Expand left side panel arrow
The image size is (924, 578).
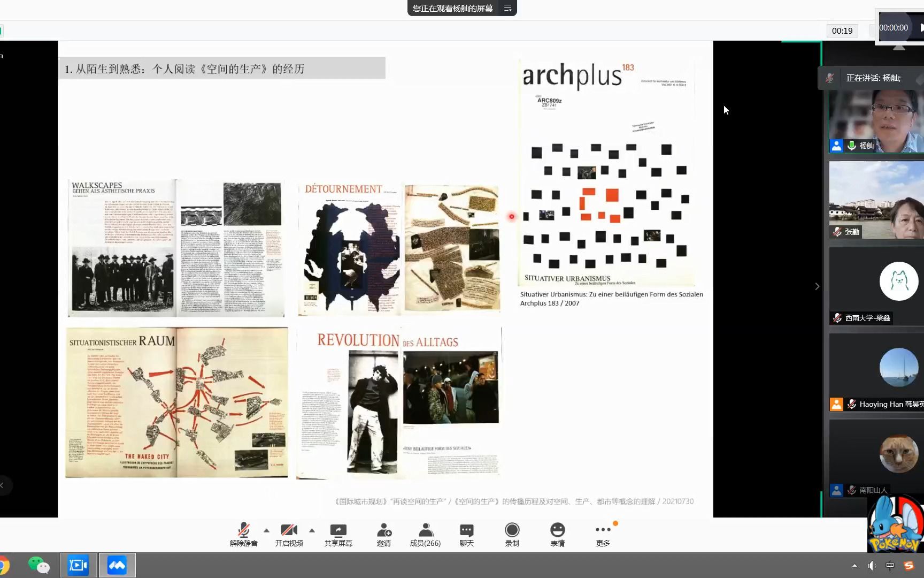[2, 485]
